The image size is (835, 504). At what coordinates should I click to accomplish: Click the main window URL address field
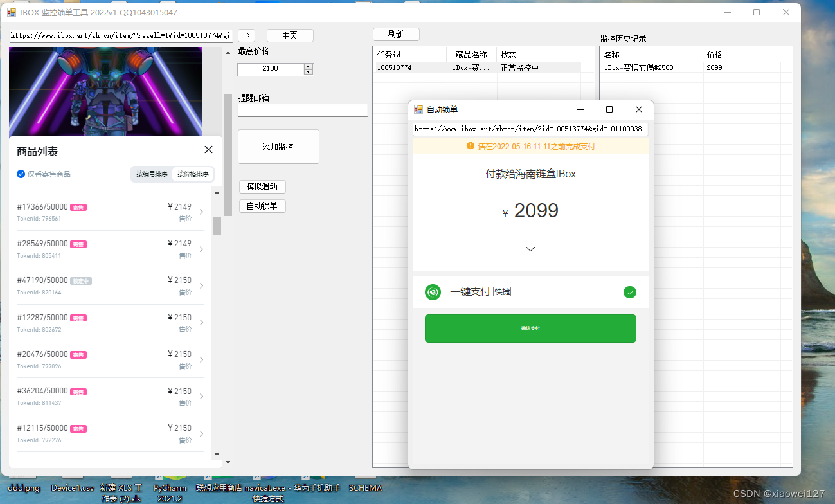[121, 35]
